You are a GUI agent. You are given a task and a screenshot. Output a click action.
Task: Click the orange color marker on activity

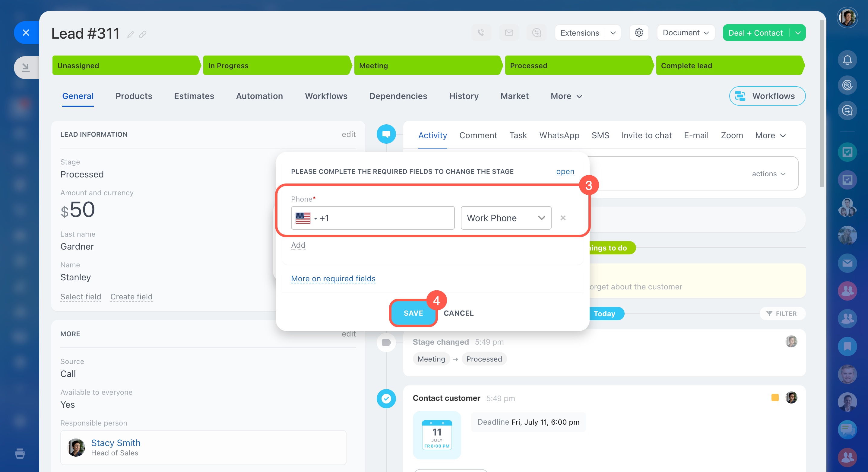click(x=775, y=397)
